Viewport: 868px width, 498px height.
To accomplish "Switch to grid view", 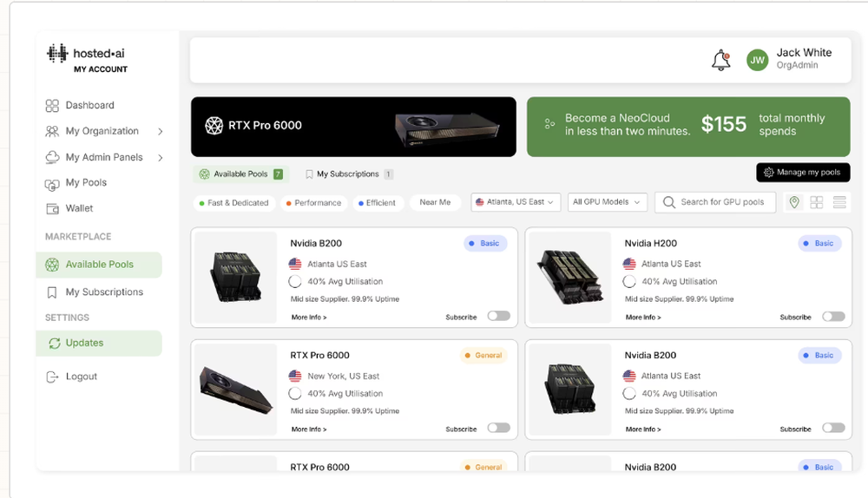I will click(817, 202).
